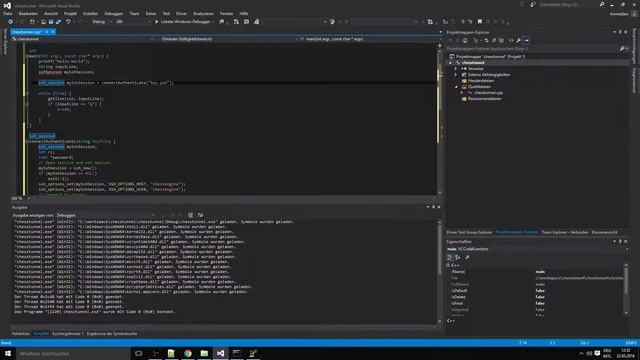Open the main function navigation dropdown
Viewport: 640px width, 360px height.
point(369,39)
